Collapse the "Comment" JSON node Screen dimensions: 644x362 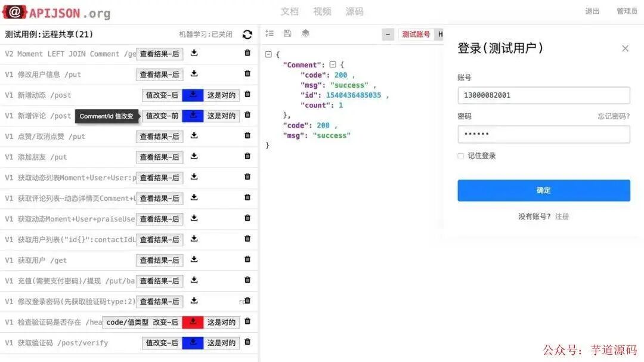click(x=333, y=64)
